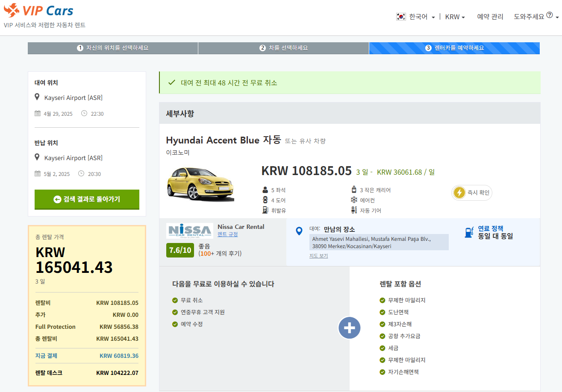
Task: Click the KRW 36061.68 / 일 daily rate
Action: click(406, 172)
